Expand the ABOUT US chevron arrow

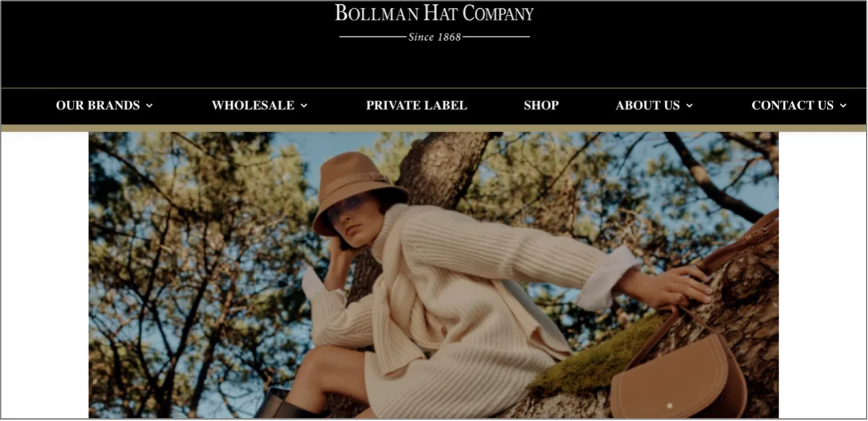click(x=689, y=106)
